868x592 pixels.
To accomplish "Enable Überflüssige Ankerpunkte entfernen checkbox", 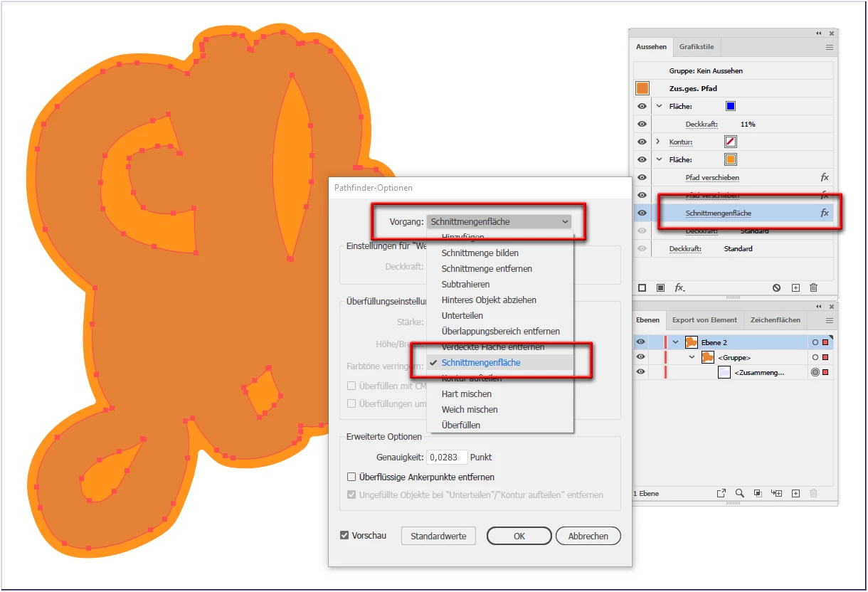I will point(351,477).
